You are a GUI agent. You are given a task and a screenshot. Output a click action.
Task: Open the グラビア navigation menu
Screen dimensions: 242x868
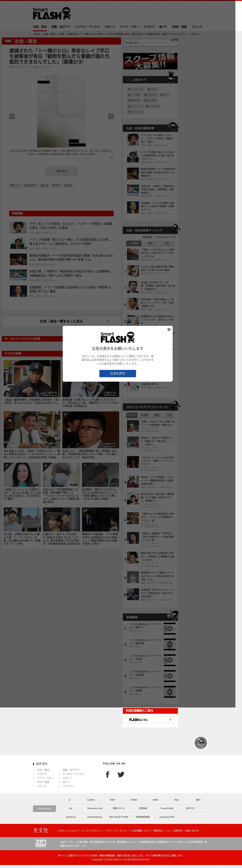click(x=149, y=27)
